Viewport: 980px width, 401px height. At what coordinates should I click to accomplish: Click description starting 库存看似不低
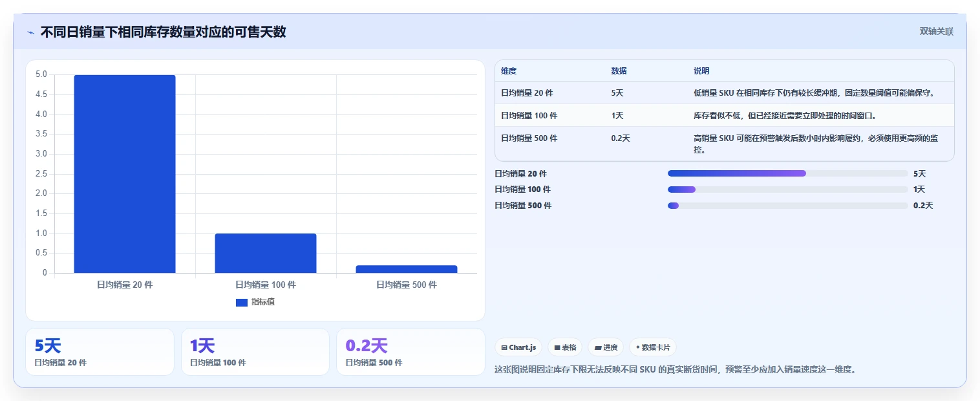(785, 116)
